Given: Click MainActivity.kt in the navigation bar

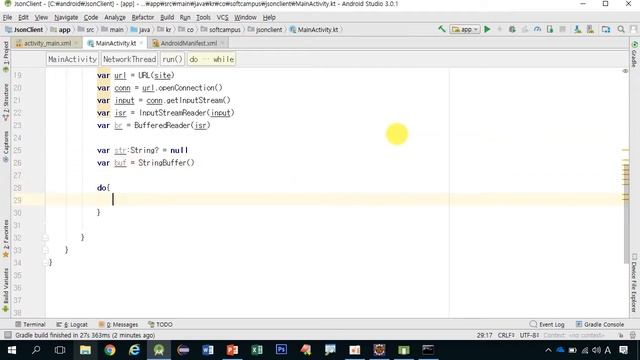Looking at the screenshot, I should (x=314, y=29).
